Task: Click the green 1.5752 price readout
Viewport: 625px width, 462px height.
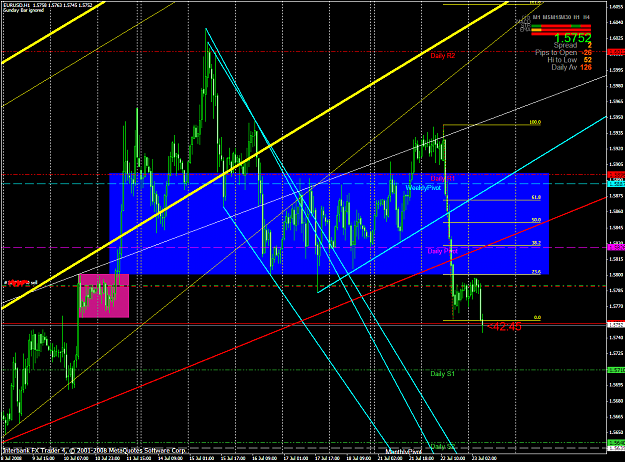Action: pyautogui.click(x=573, y=38)
